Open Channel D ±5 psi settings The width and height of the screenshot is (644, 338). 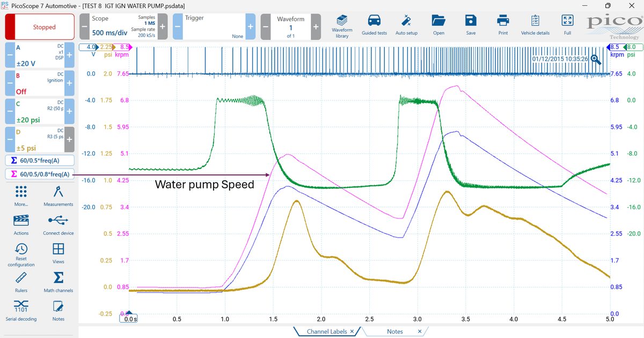click(x=40, y=139)
